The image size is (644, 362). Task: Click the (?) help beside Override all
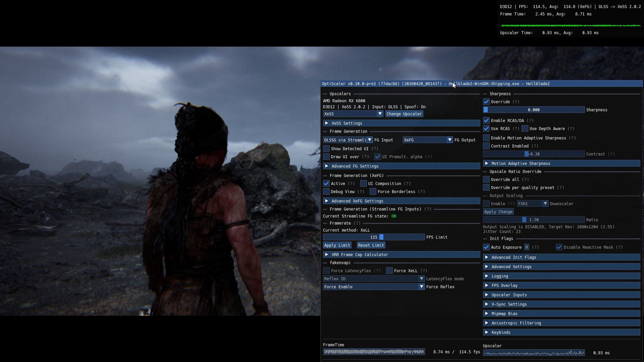pos(525,180)
